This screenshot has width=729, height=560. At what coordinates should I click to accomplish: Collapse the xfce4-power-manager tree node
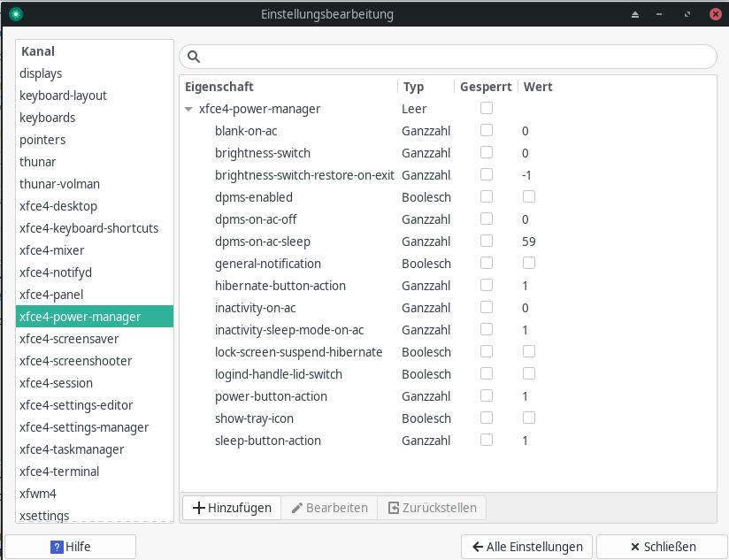tap(188, 109)
